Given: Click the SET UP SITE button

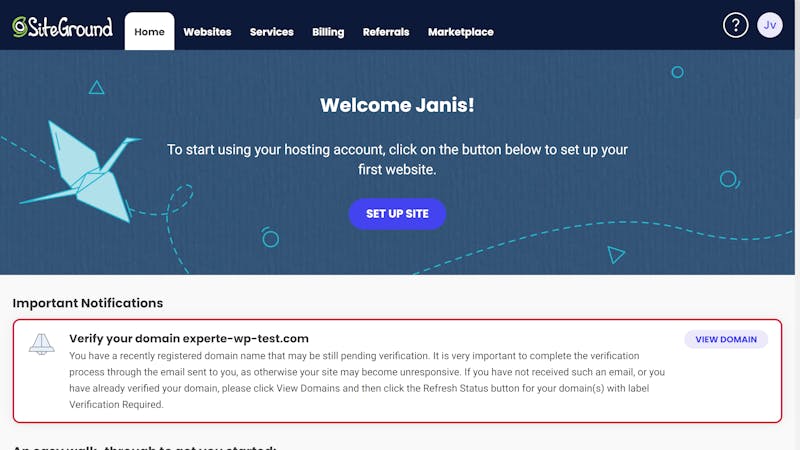Looking at the screenshot, I should 397,214.
